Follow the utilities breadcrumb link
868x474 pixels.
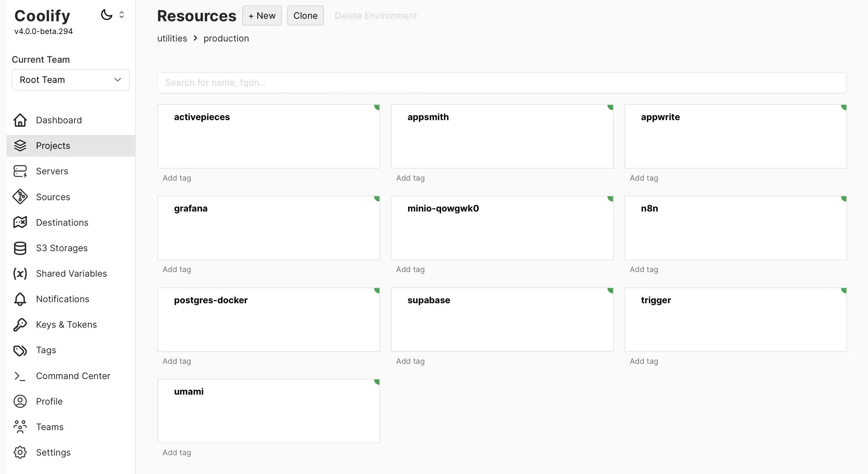click(x=172, y=38)
